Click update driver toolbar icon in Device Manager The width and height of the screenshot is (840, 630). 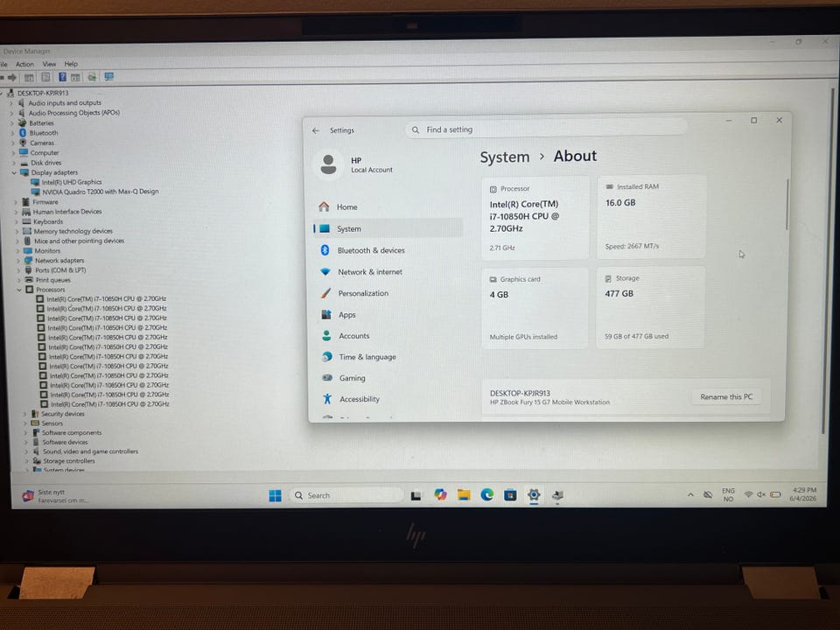tap(92, 77)
